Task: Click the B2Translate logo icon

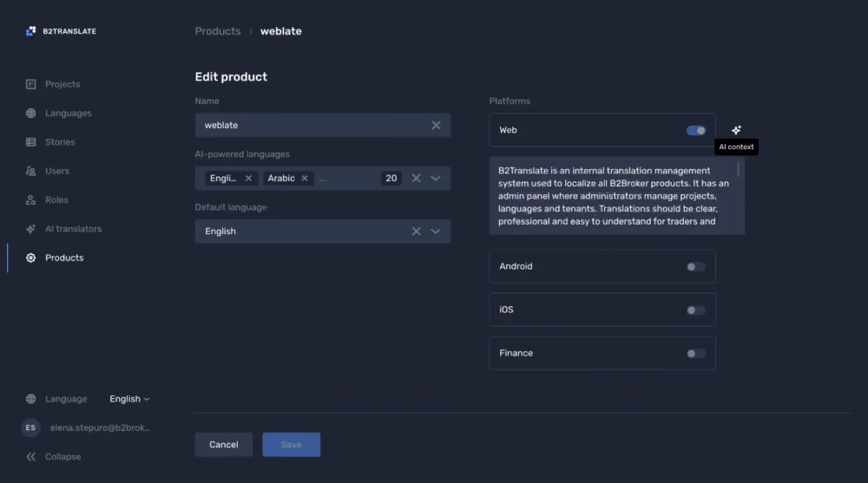Action: (31, 31)
